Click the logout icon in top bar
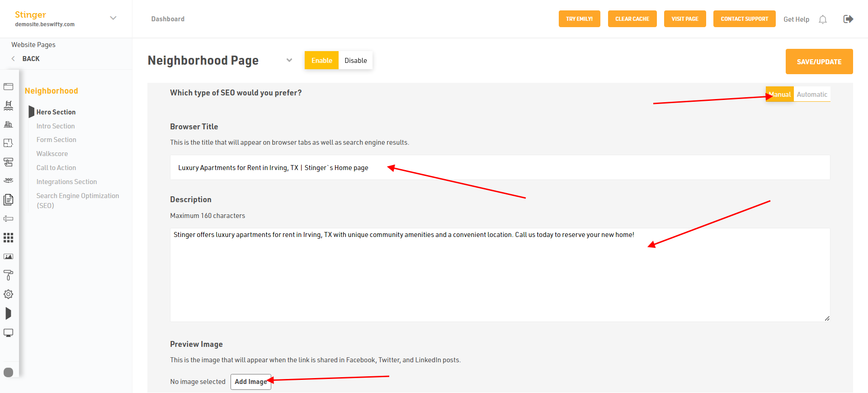The width and height of the screenshot is (868, 393). tap(848, 19)
